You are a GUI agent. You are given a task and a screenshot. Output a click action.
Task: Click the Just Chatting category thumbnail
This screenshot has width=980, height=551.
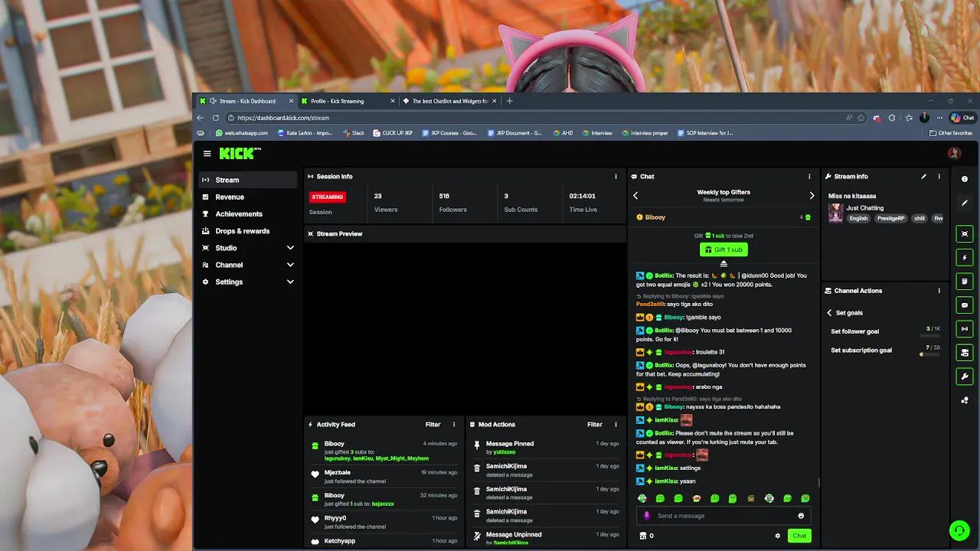[835, 213]
